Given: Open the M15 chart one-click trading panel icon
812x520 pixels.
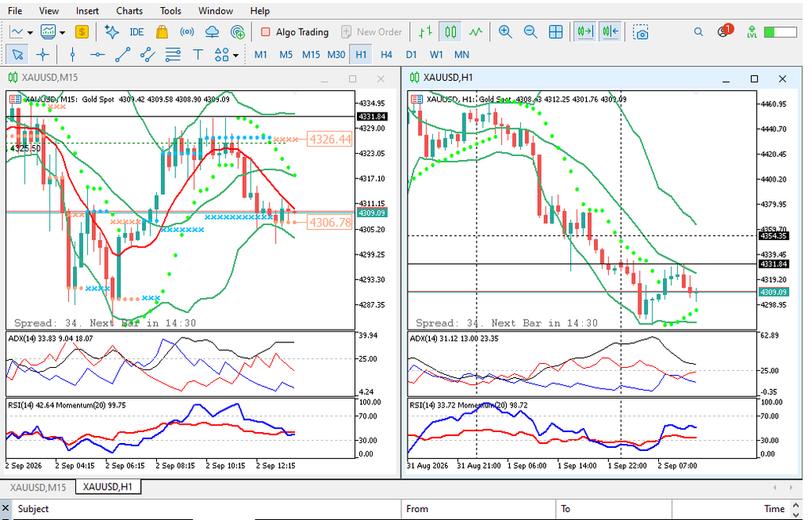Looking at the screenshot, I should tap(15, 99).
